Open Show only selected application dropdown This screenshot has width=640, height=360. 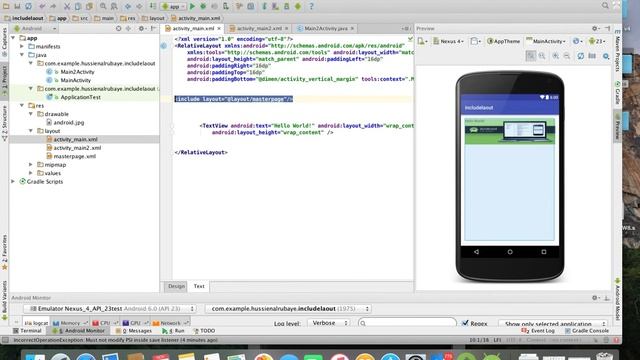point(553,323)
